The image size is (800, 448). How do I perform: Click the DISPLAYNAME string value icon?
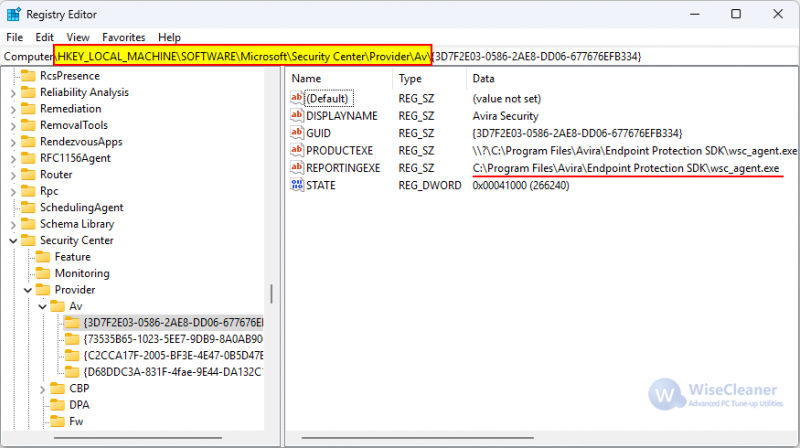(x=296, y=115)
